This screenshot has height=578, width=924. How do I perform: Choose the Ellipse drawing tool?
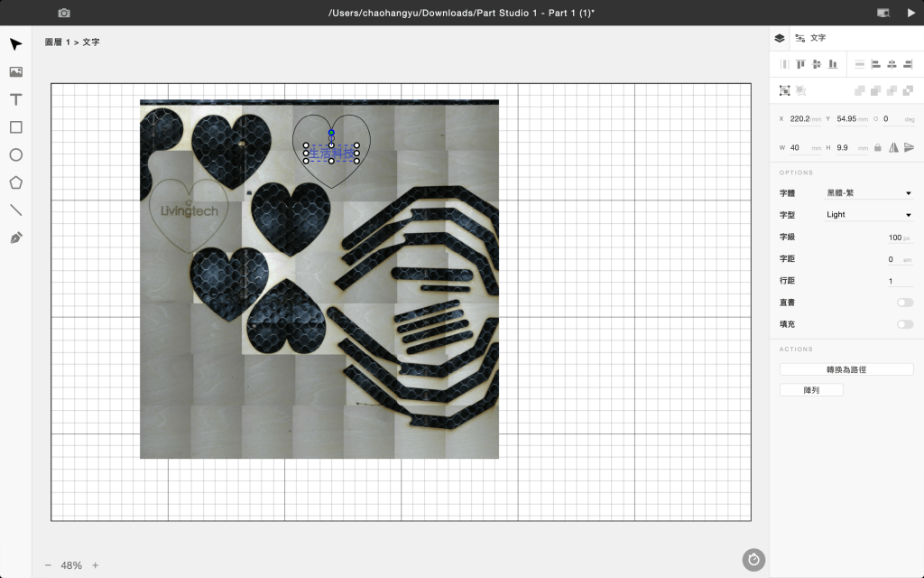pyautogui.click(x=15, y=154)
